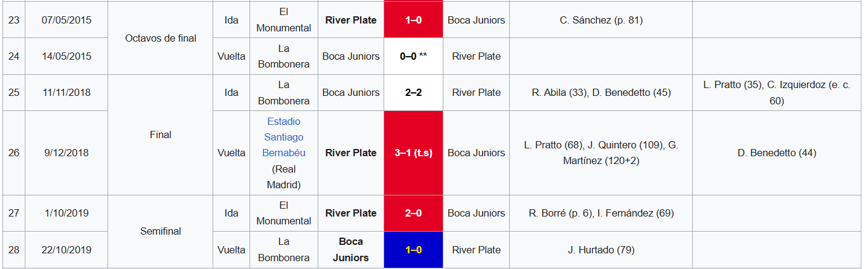Select the Octavos de final cell
Screen dimensions: 868x269
[x=161, y=38]
